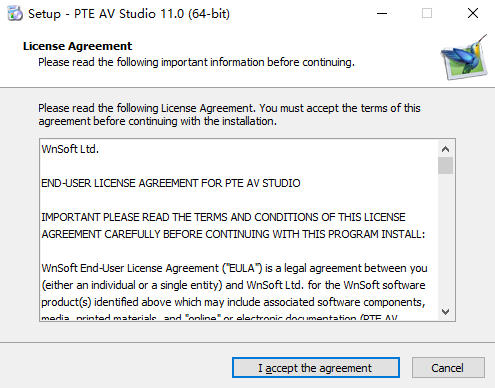Image resolution: width=495 pixels, height=388 pixels.
Task: Click the scrollbar track below the thumb
Action: click(445, 239)
